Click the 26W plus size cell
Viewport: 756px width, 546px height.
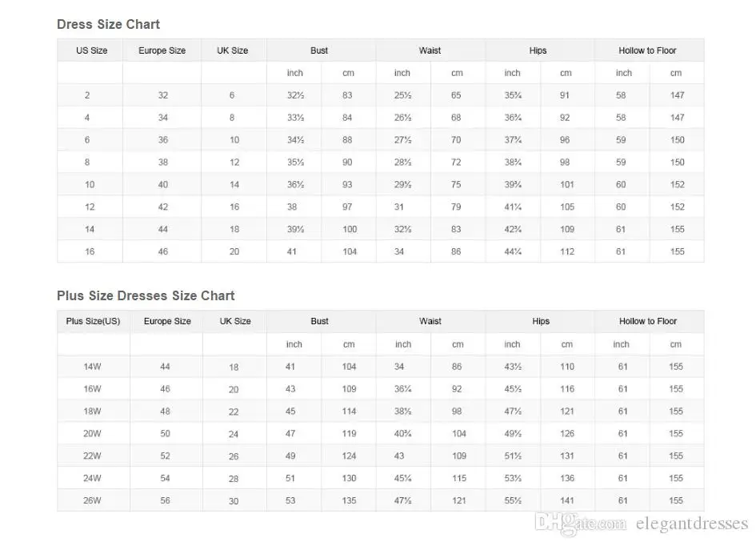point(93,500)
